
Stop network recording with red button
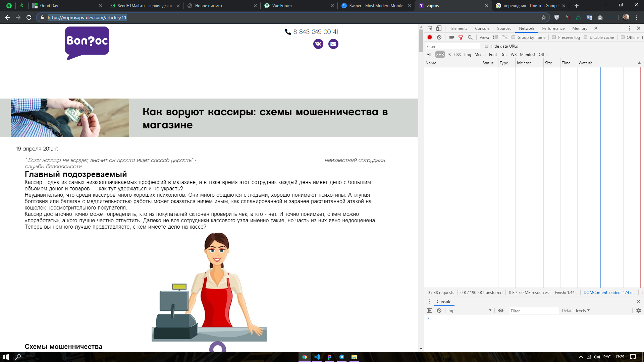(430, 38)
